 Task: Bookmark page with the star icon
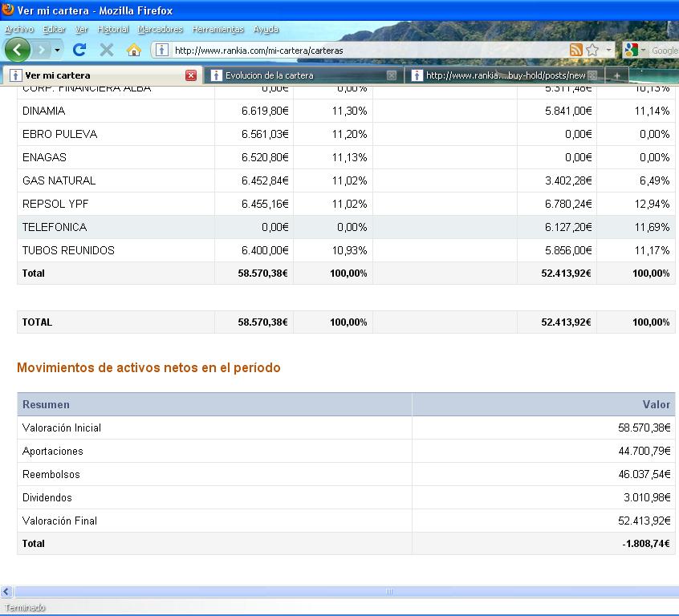coord(592,50)
